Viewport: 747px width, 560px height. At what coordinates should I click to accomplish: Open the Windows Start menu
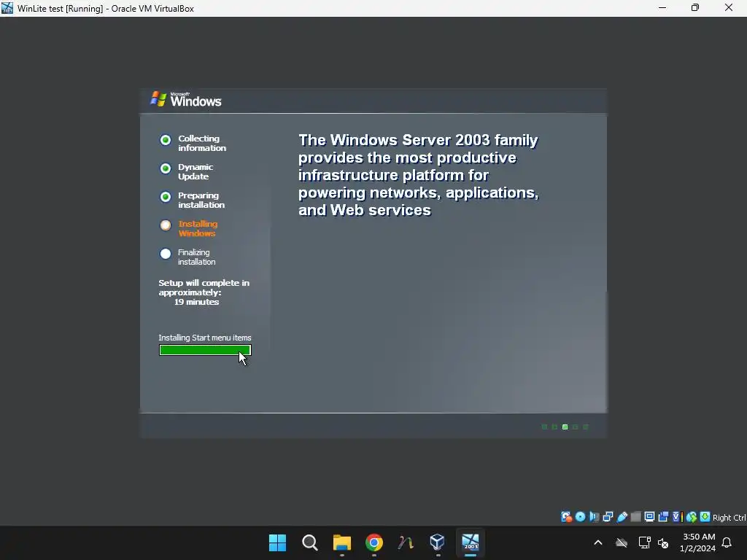pos(278,542)
